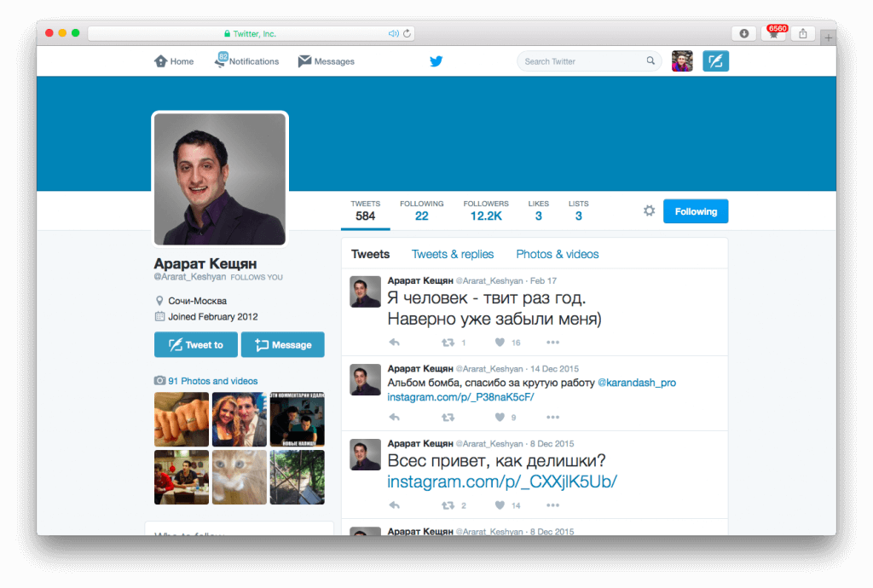This screenshot has width=873, height=588.
Task: Open Messages in top navigation
Action: [x=327, y=61]
